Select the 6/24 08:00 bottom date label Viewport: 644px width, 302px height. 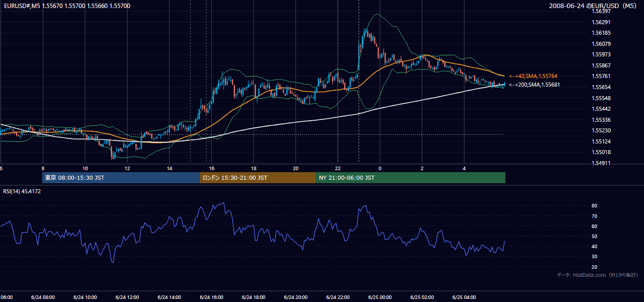click(x=43, y=297)
